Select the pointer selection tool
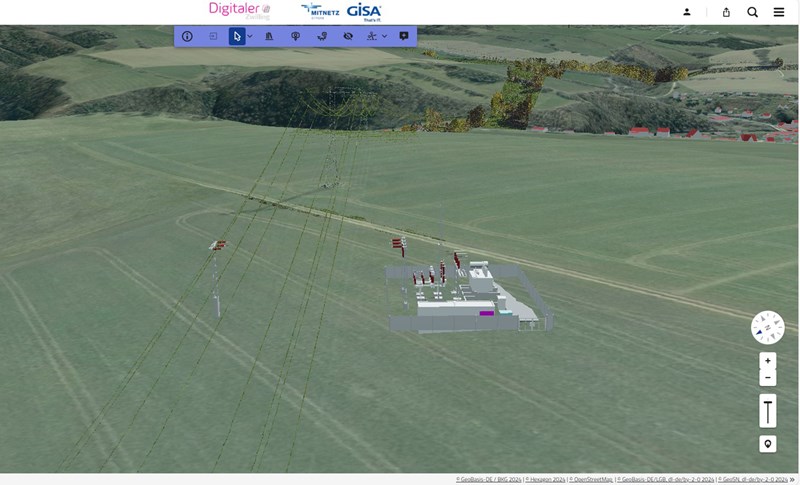 236,36
